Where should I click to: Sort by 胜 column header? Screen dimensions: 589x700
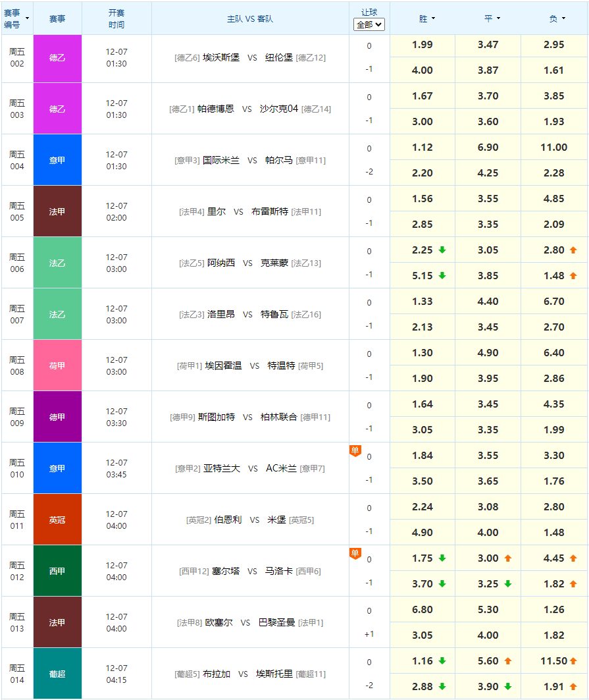pyautogui.click(x=427, y=18)
